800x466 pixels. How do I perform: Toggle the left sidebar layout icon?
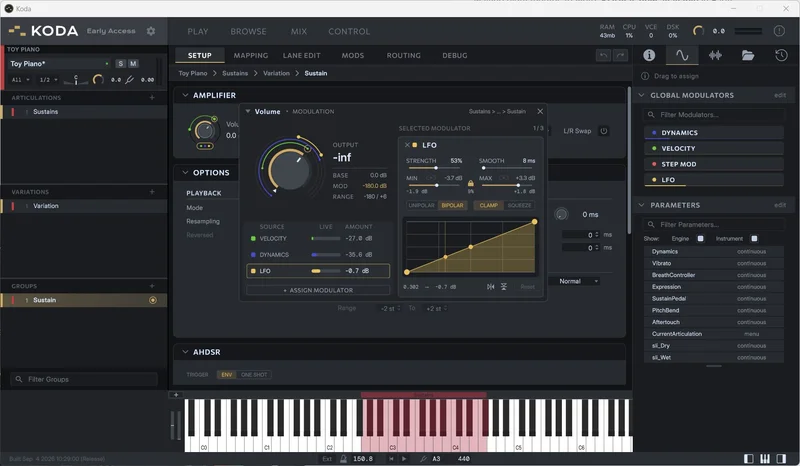click(748, 459)
